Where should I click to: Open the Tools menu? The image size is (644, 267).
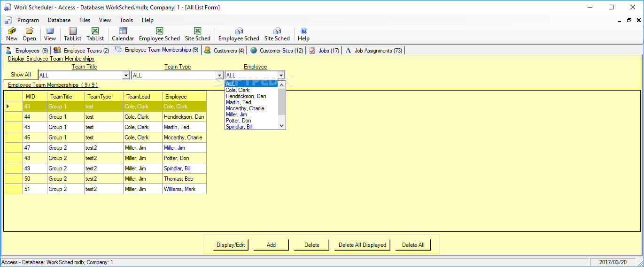click(x=126, y=20)
